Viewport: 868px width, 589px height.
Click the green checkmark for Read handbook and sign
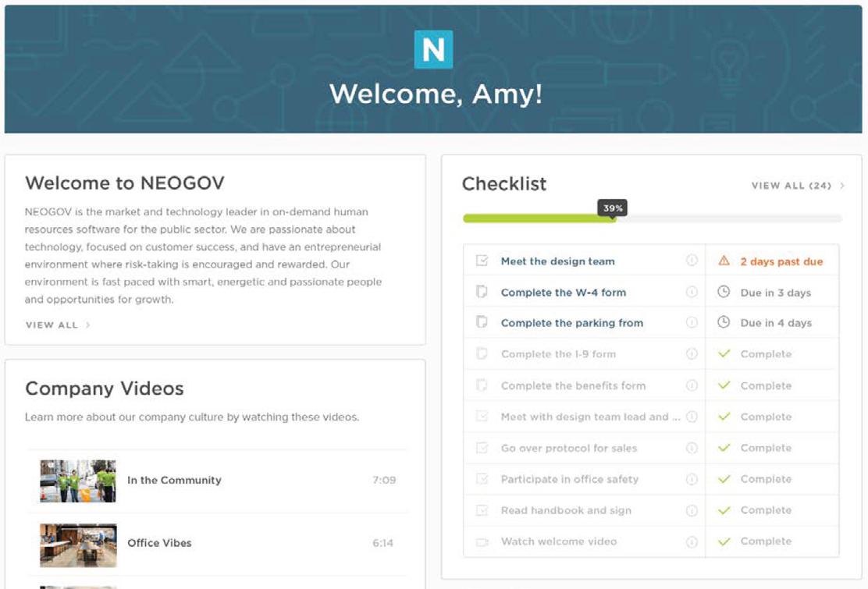[x=724, y=510]
